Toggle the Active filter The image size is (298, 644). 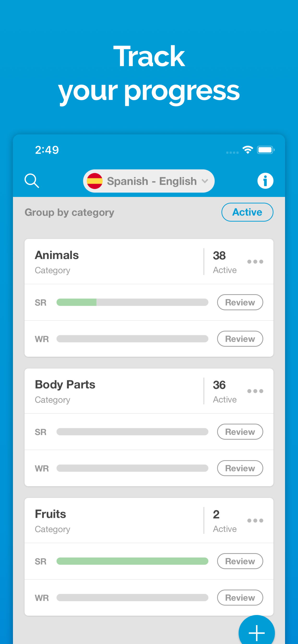[x=247, y=212]
